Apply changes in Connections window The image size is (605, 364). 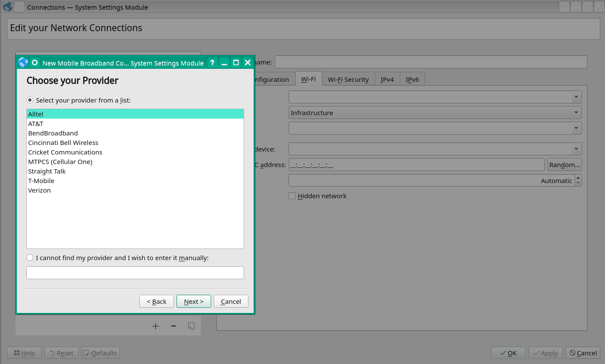(x=546, y=353)
